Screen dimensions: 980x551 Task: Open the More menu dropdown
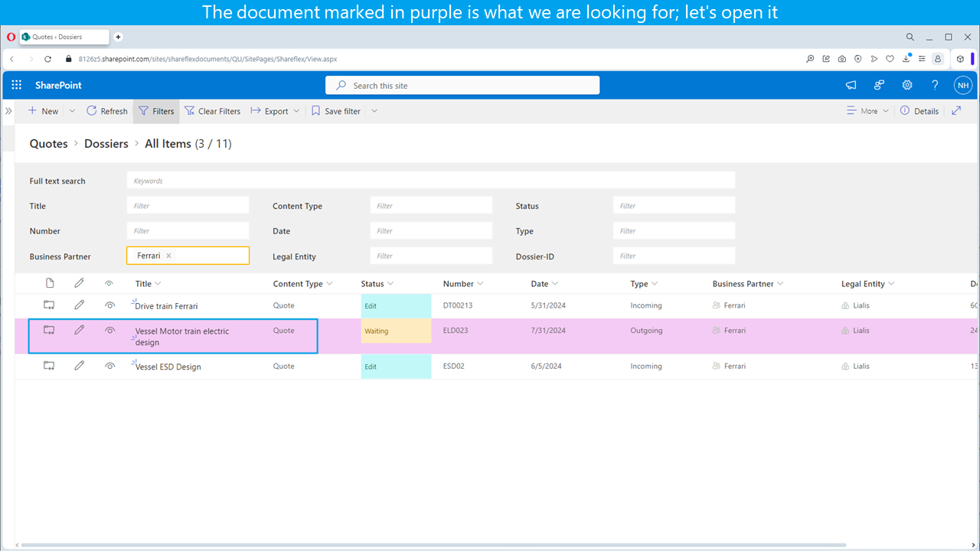click(867, 111)
